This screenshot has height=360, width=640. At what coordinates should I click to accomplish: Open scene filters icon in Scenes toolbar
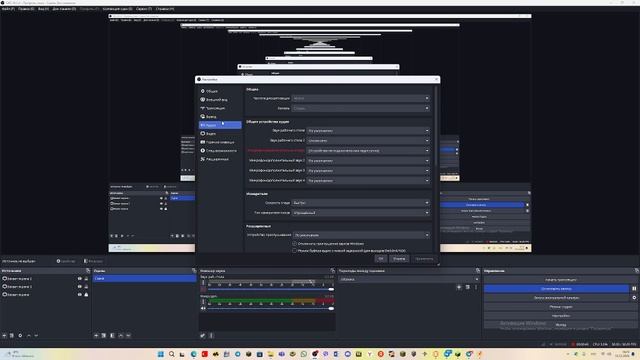click(112, 336)
